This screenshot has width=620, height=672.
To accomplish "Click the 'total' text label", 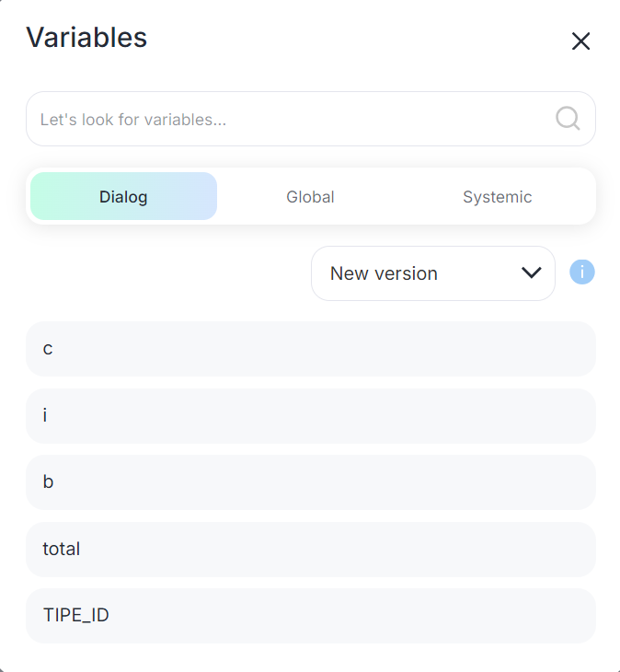I will 62,550.
